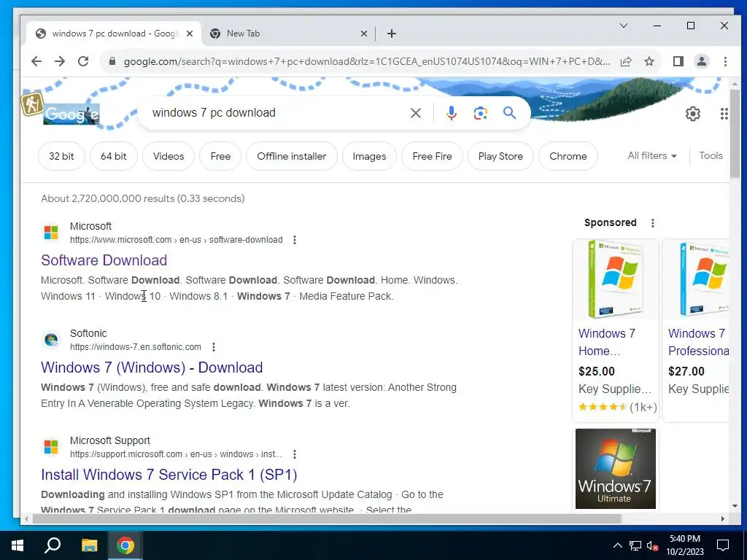Screen dimensions: 747x560
Task: Open the Windows notification center
Action: point(723,545)
